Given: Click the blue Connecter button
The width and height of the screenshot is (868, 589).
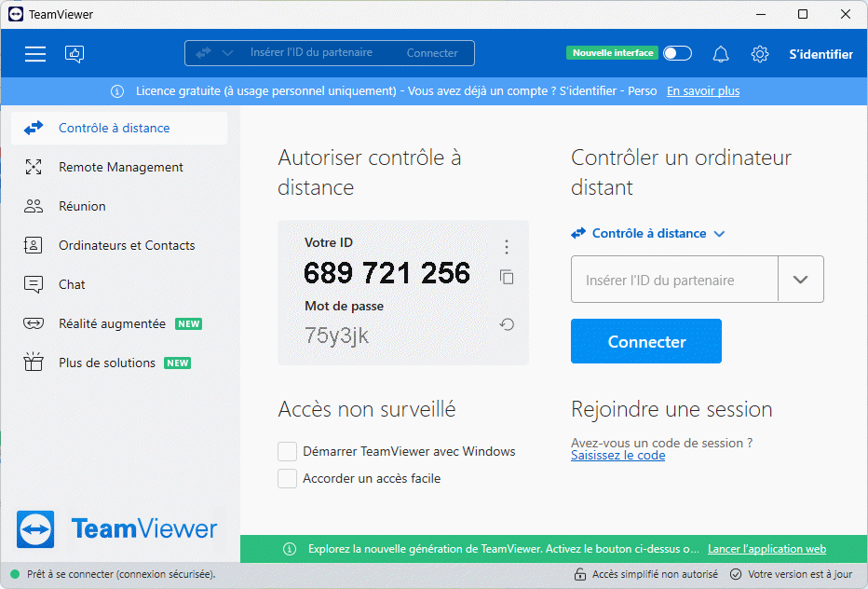Looking at the screenshot, I should [646, 341].
